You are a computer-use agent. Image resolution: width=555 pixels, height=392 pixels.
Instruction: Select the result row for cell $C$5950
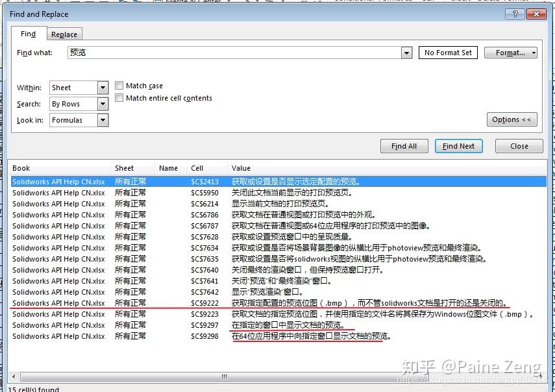[278, 193]
